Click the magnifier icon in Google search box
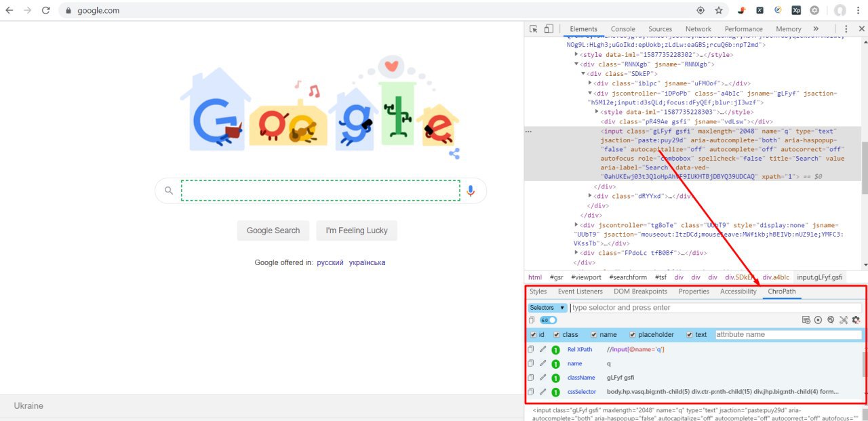Image resolution: width=868 pixels, height=421 pixels. (168, 191)
